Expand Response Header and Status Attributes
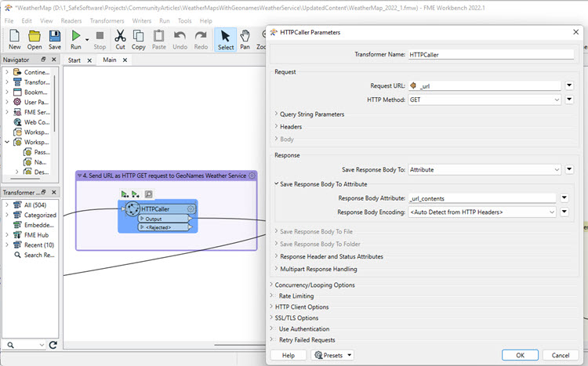The width and height of the screenshot is (588, 366). point(276,256)
